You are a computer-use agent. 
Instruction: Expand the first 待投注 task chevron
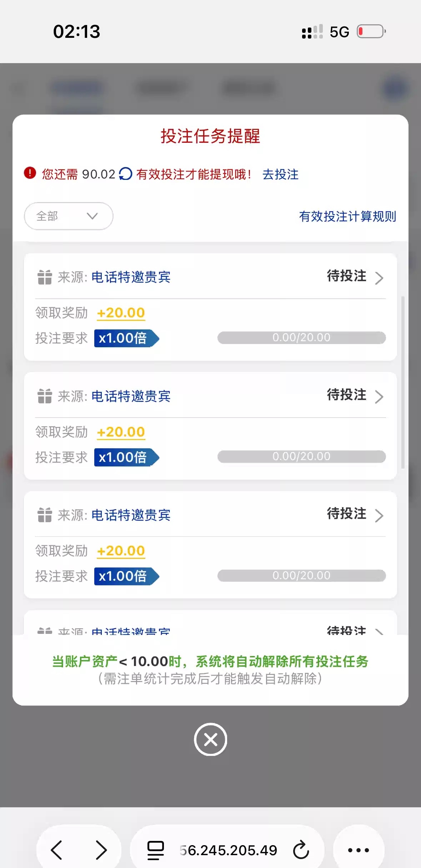pyautogui.click(x=379, y=278)
